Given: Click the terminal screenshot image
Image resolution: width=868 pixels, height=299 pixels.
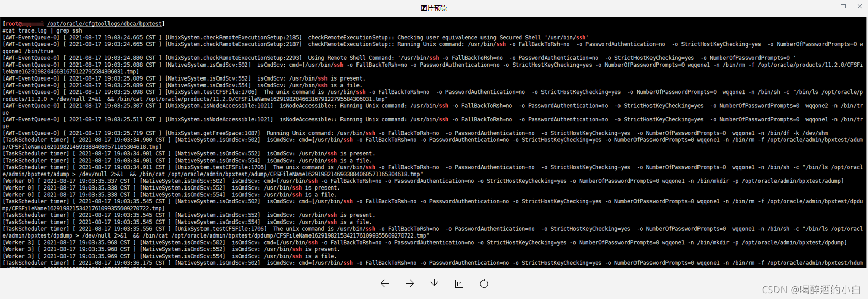Looking at the screenshot, I should [433, 143].
